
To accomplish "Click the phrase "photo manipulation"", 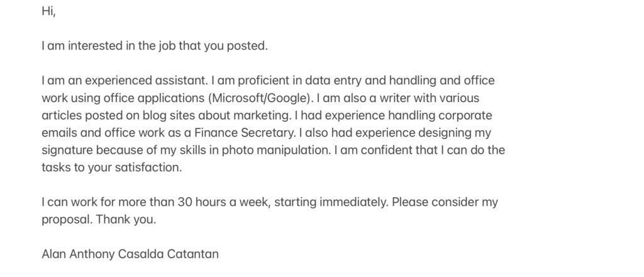I will pos(276,150).
